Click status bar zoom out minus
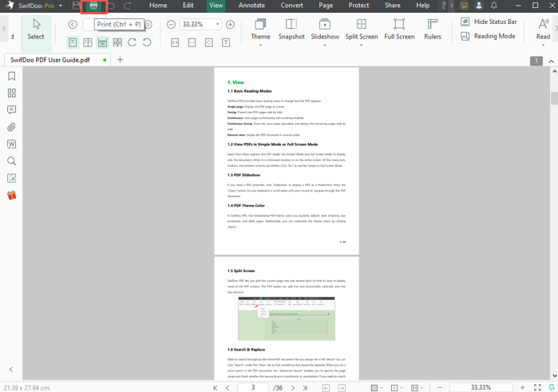The image size is (558, 392). 440,387
